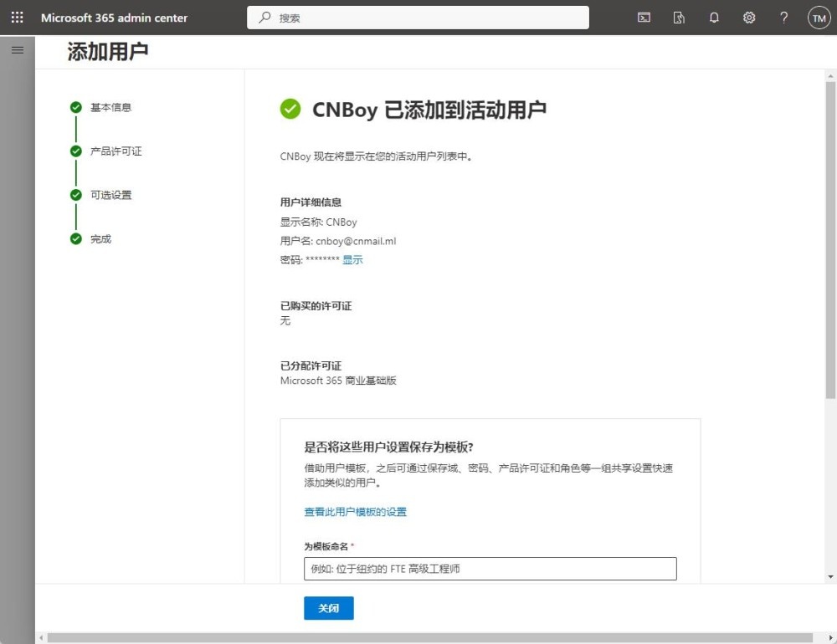This screenshot has width=837, height=644.
Task: Click the Microsoft 365 商业基础版 license text
Action: tap(338, 381)
